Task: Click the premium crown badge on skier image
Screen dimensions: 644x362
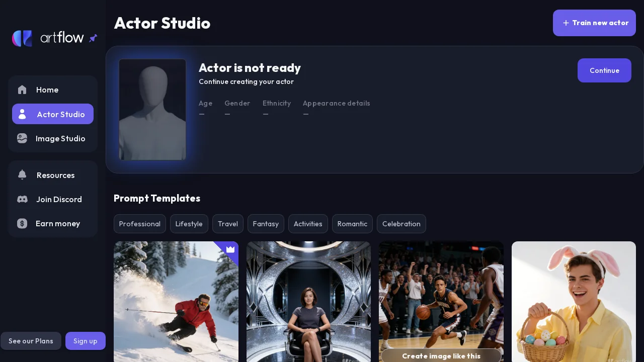Action: (x=230, y=249)
